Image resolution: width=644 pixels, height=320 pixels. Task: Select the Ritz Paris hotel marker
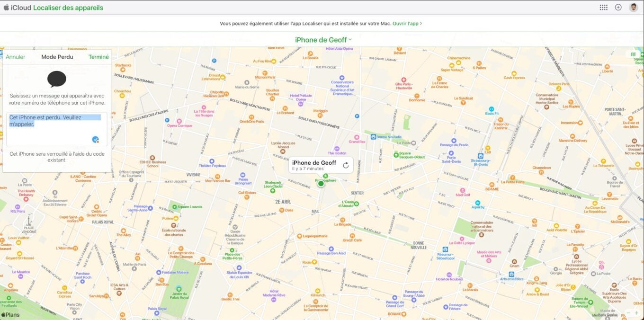[18, 207]
